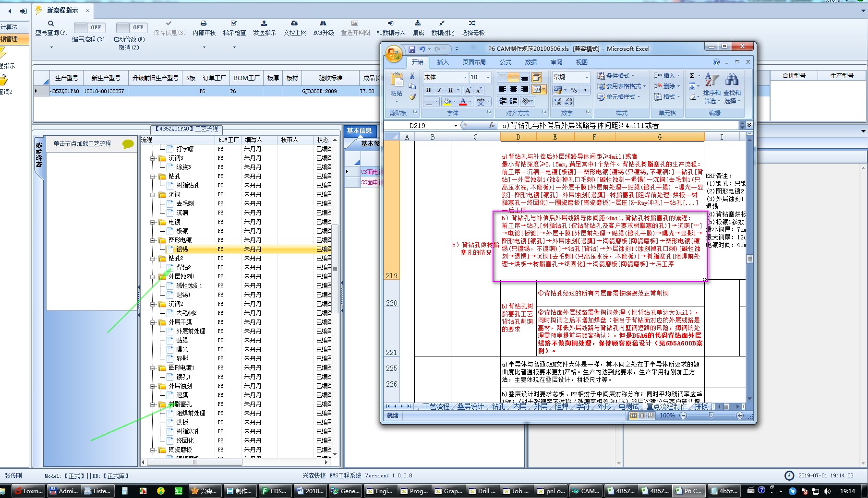
Task: Open Excel 数据 ribbon tab
Action: (x=530, y=62)
